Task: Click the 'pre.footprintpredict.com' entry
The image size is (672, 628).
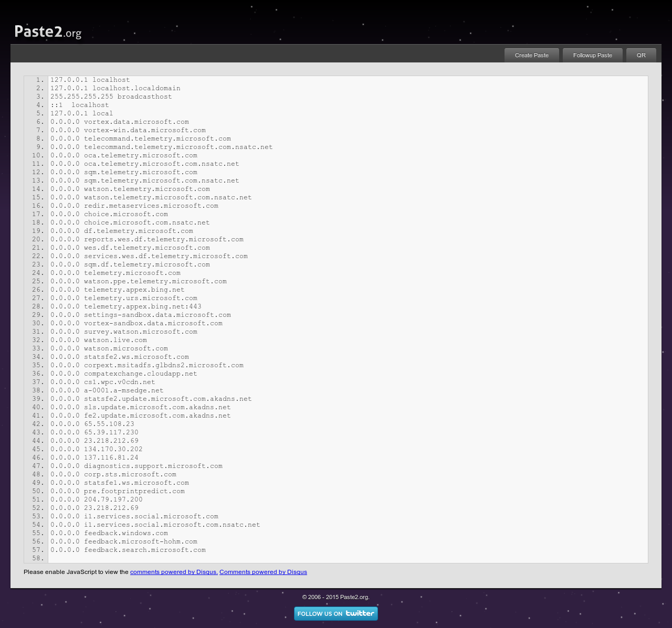Action: pos(134,491)
